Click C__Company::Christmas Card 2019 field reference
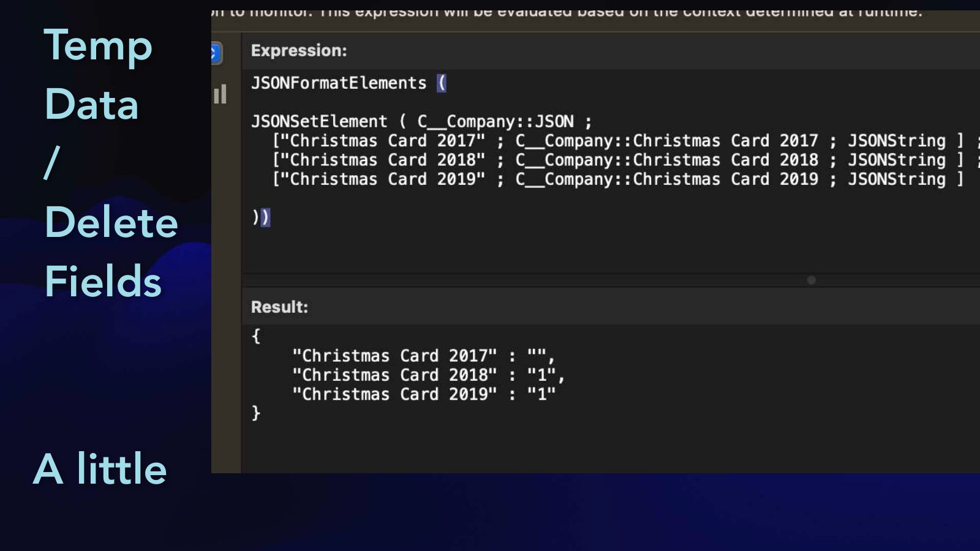Screen dimensions: 980x551 click(x=667, y=179)
